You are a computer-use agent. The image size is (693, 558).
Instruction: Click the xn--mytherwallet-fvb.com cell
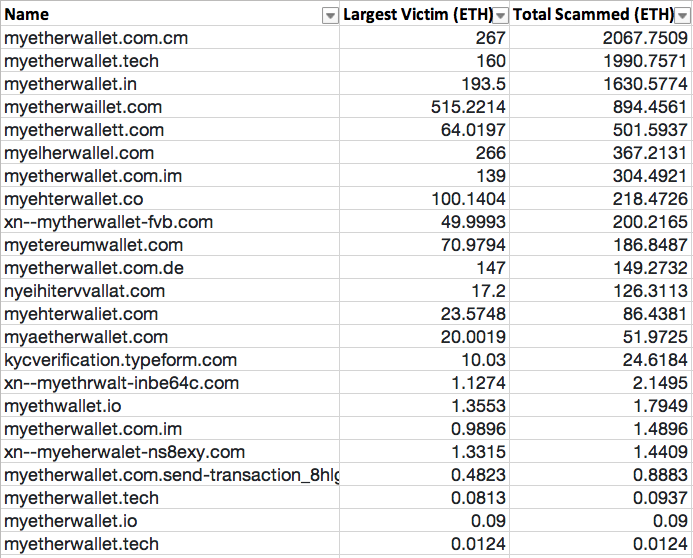tap(108, 222)
